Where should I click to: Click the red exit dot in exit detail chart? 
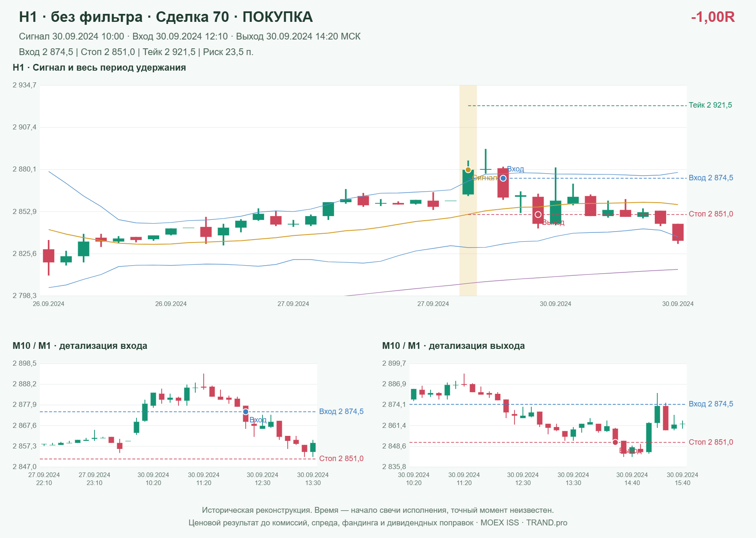click(x=615, y=442)
